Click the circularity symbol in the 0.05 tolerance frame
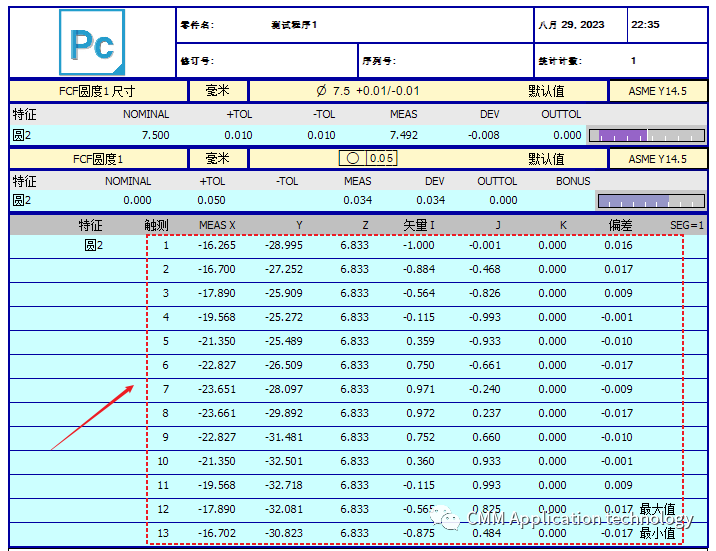716x551 pixels. [353, 158]
